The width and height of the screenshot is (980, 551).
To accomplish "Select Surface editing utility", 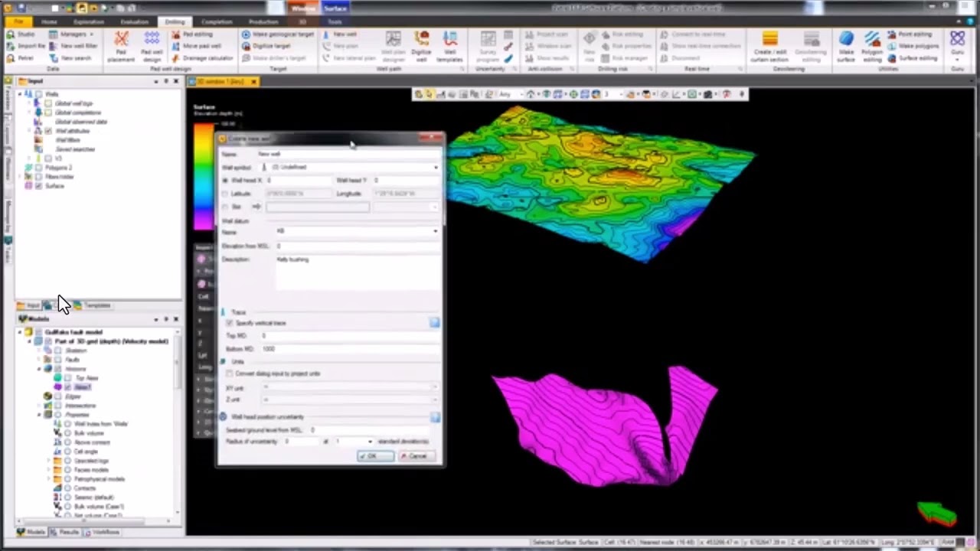I will (913, 57).
